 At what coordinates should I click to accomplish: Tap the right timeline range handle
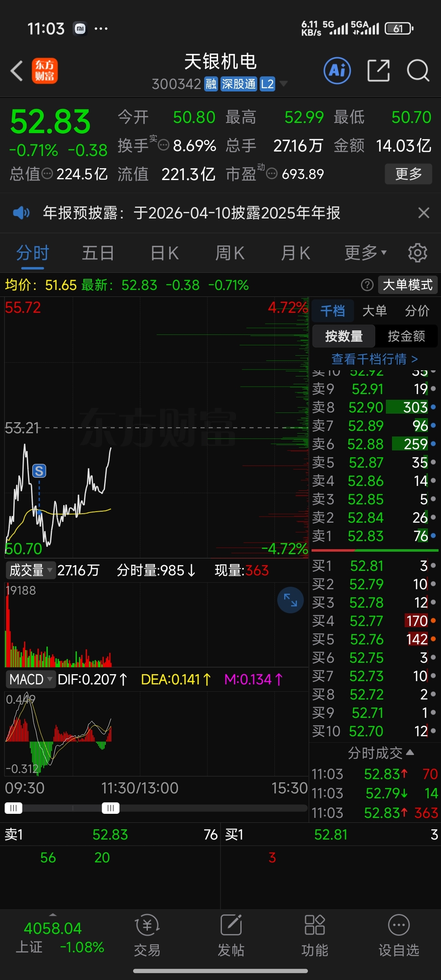[111, 808]
